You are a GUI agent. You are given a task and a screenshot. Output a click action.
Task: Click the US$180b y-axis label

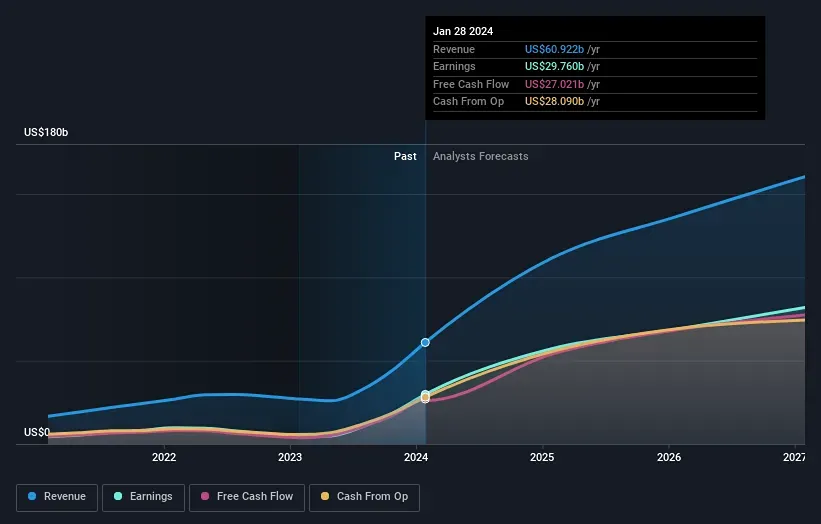(x=46, y=133)
